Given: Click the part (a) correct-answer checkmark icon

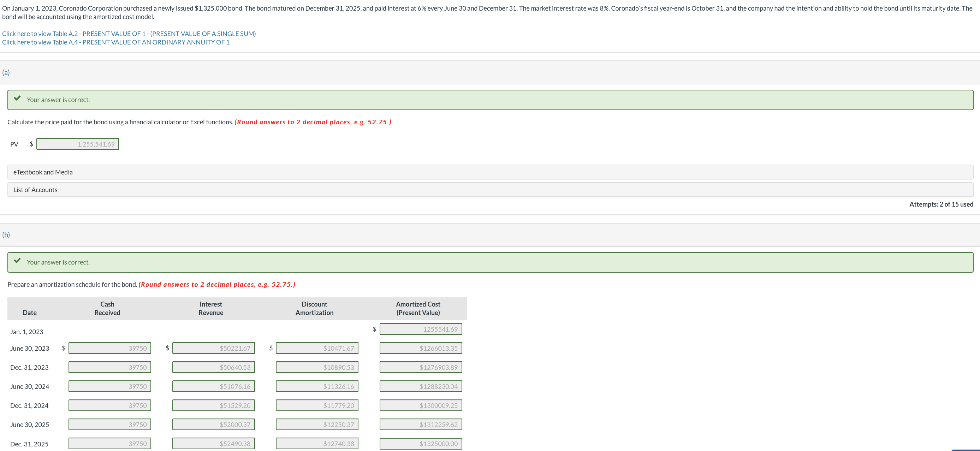Looking at the screenshot, I should (17, 98).
